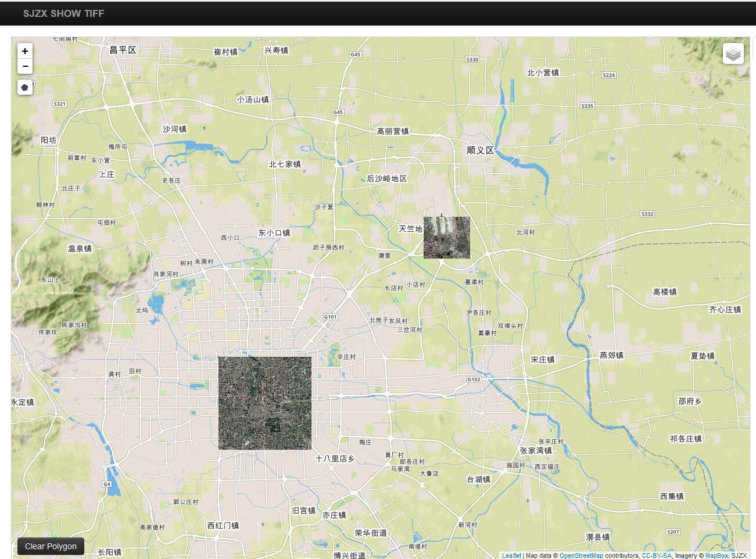Click the large satellite TIFF overlay
Viewport: 756px width, 559px height.
pos(265,403)
